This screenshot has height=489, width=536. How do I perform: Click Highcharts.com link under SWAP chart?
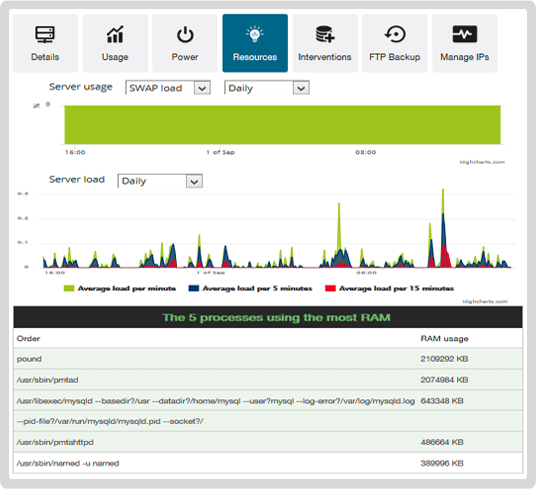pyautogui.click(x=482, y=162)
